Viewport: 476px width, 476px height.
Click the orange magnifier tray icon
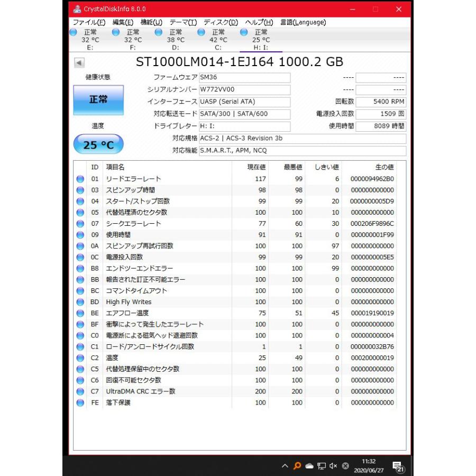[x=297, y=466]
